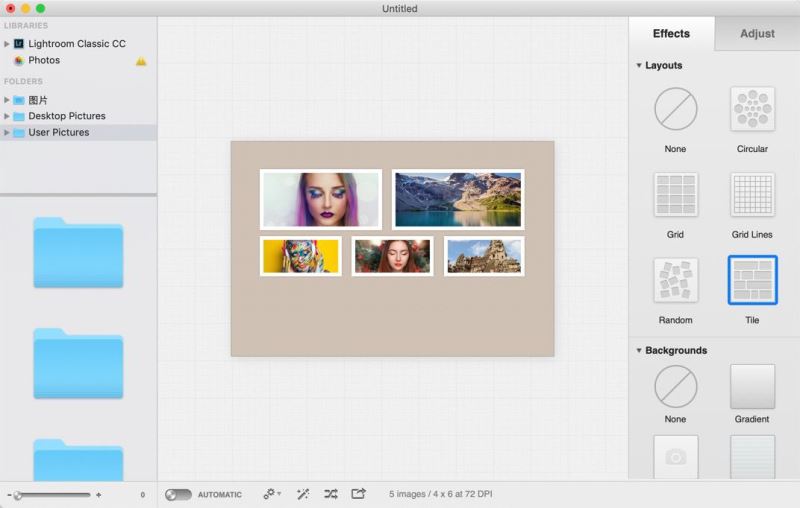
Task: Click the share export icon
Action: pyautogui.click(x=359, y=493)
